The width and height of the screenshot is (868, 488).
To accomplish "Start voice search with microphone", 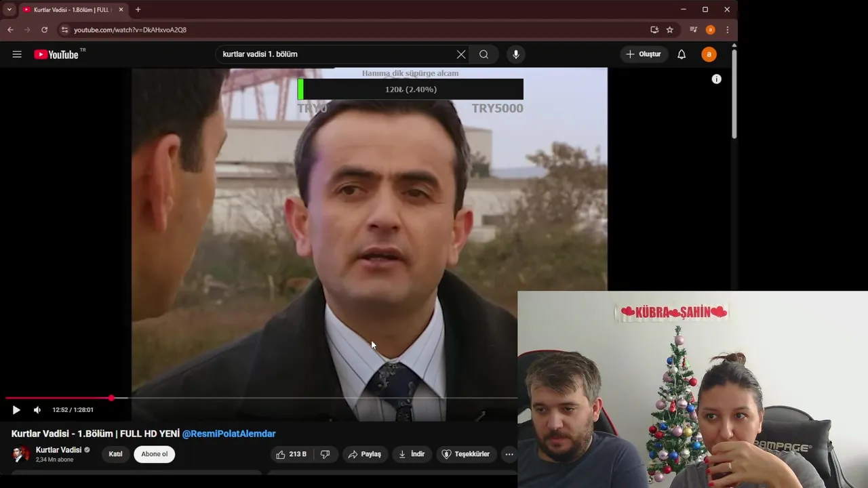I will 516,54.
